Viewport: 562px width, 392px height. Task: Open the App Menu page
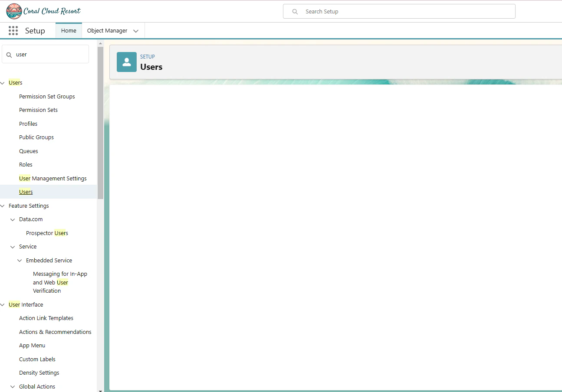pyautogui.click(x=32, y=346)
